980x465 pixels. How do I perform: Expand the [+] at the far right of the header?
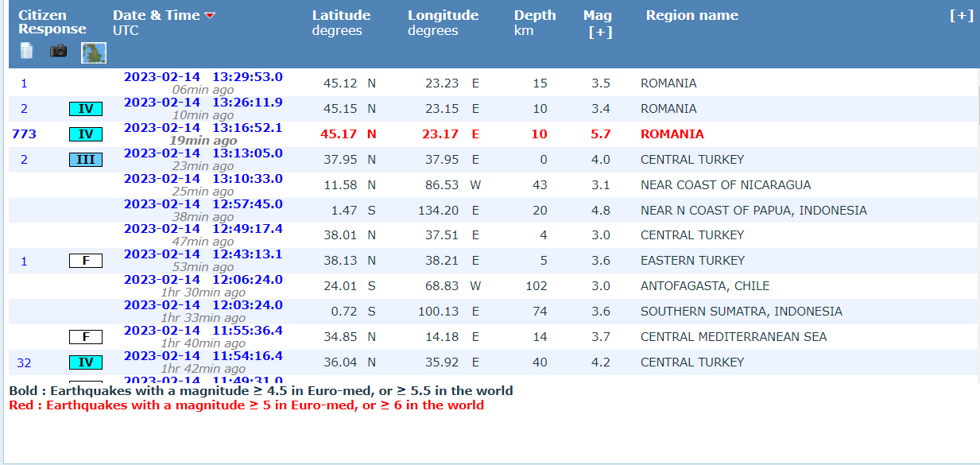[962, 16]
